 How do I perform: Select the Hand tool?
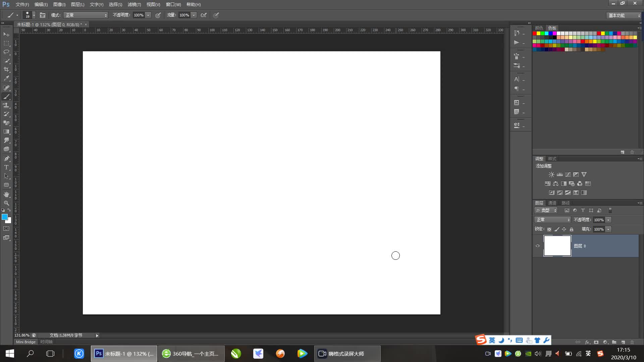pos(6,194)
